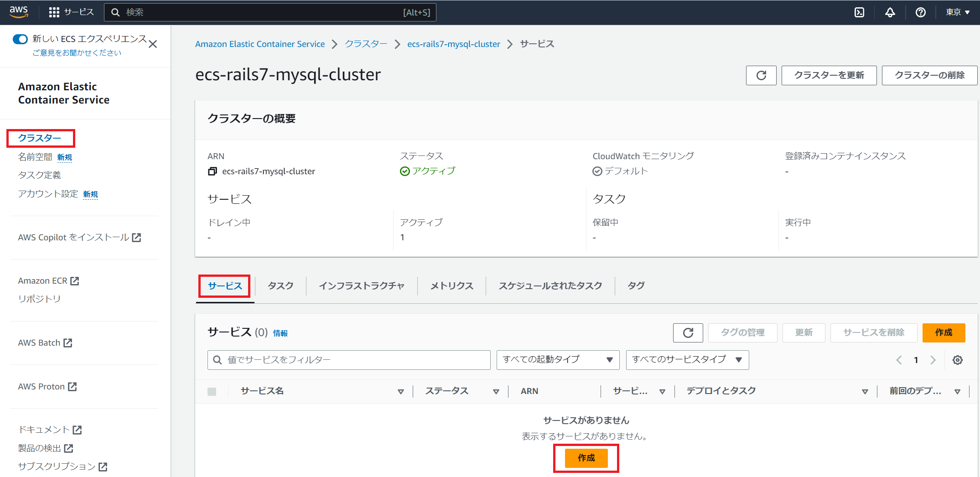Open the 東京 region selector
Image resolution: width=980 pixels, height=477 pixels.
[x=958, y=12]
